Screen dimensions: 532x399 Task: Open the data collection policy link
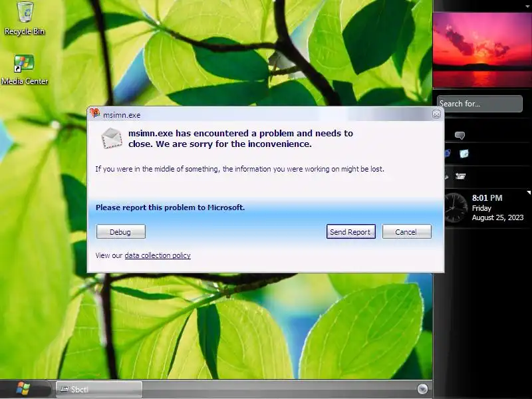[x=158, y=255]
